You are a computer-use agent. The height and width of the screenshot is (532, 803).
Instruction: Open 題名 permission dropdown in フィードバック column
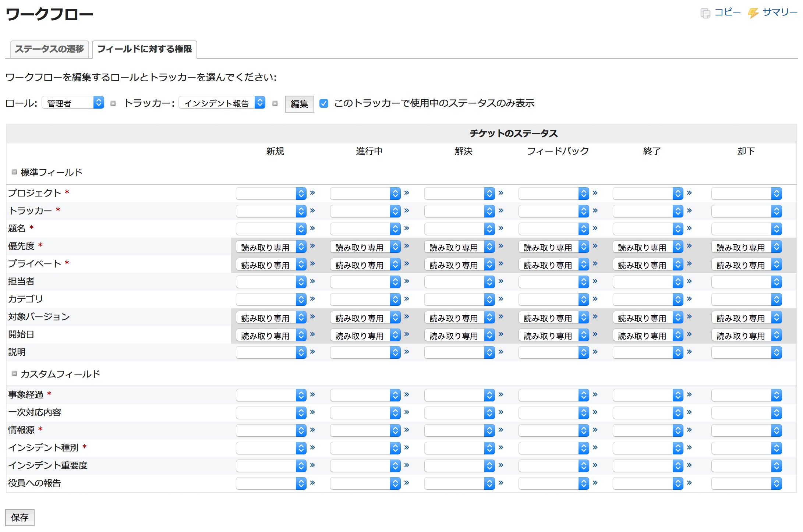point(554,229)
